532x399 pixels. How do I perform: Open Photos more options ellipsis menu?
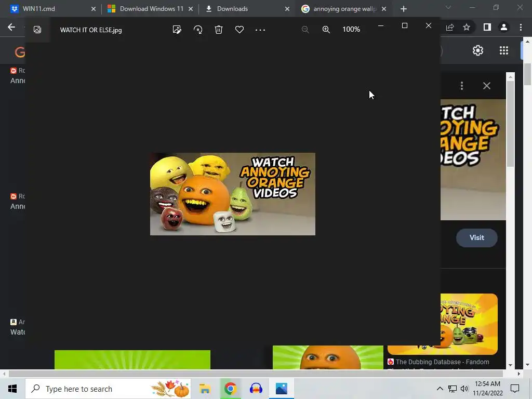point(260,30)
